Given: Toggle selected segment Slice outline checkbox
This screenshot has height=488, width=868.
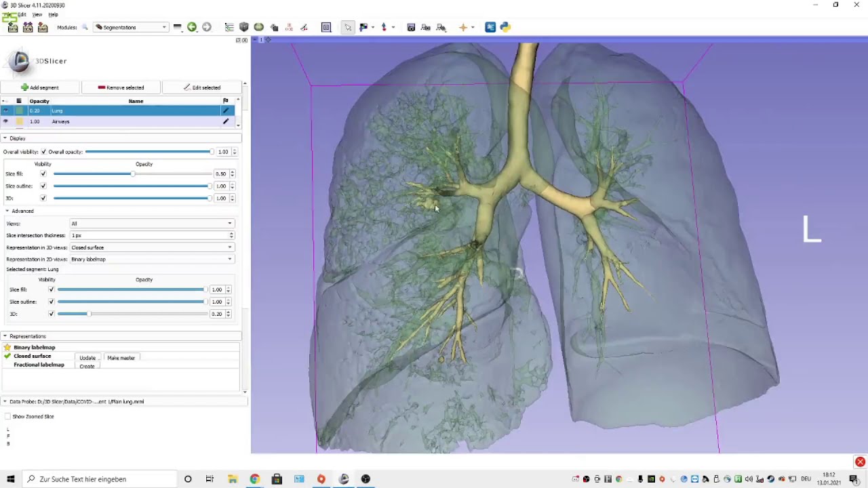Looking at the screenshot, I should tap(51, 302).
